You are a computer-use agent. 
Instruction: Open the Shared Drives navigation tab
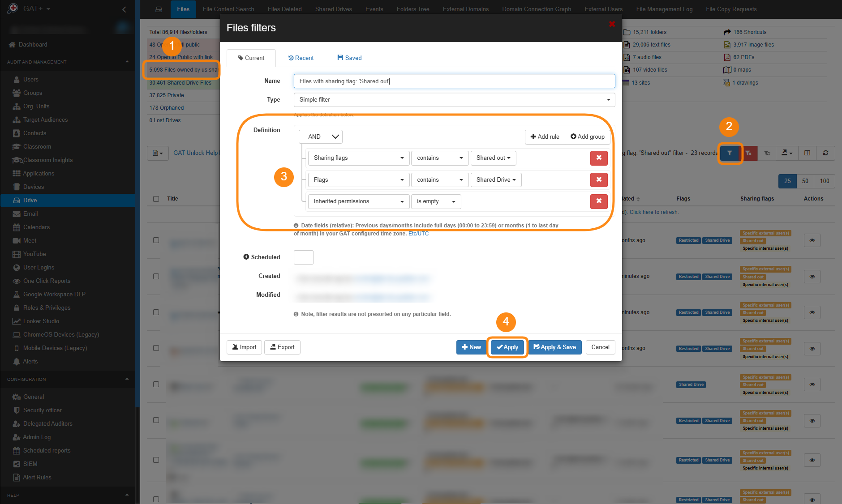pos(333,9)
